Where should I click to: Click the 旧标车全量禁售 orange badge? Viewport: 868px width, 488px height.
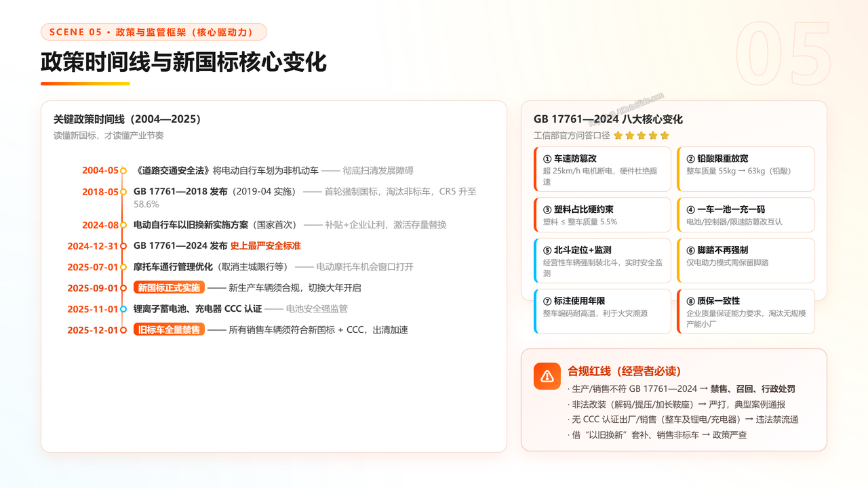click(x=169, y=330)
